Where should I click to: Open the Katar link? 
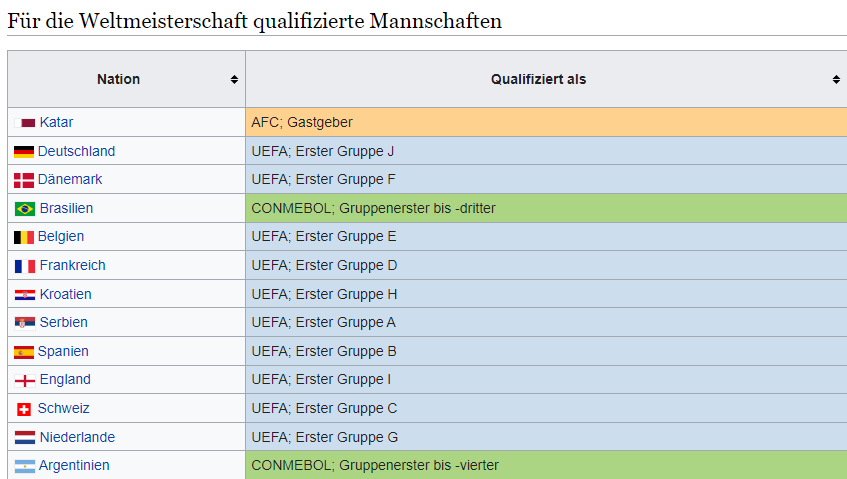pos(56,122)
